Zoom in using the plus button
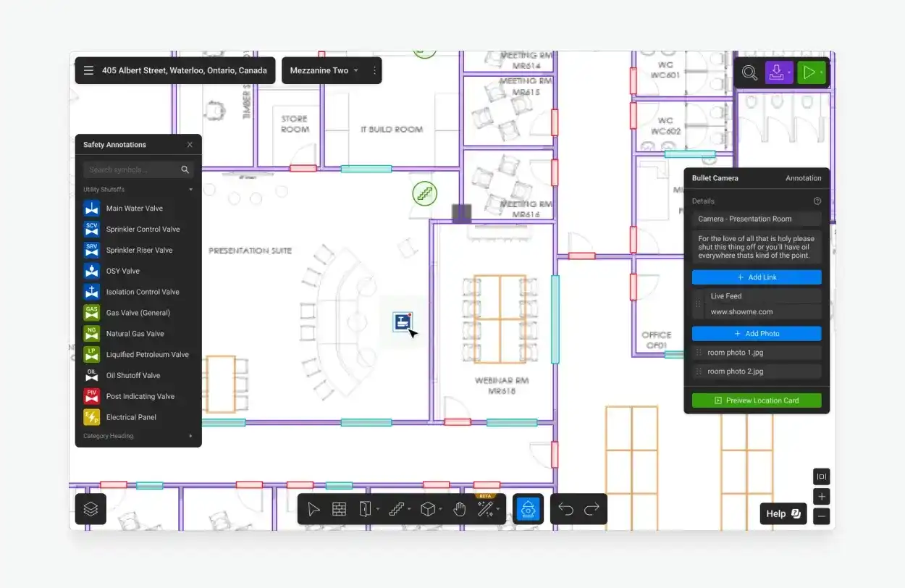Screen dimensions: 905x588 [x=821, y=497]
